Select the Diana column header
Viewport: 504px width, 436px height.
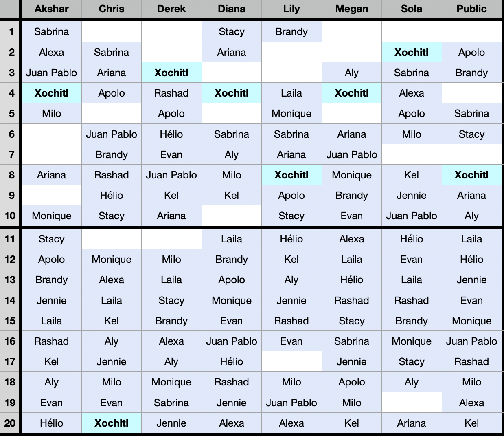[x=232, y=9]
